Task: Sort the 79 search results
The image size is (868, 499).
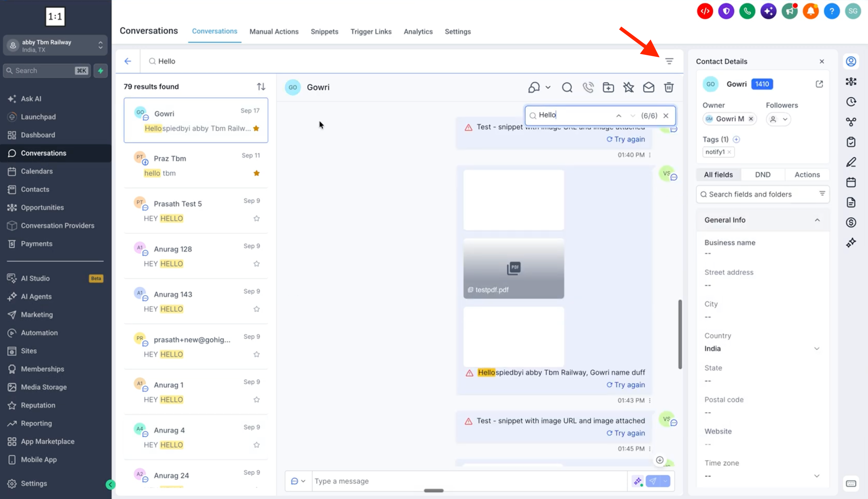Action: pos(261,86)
